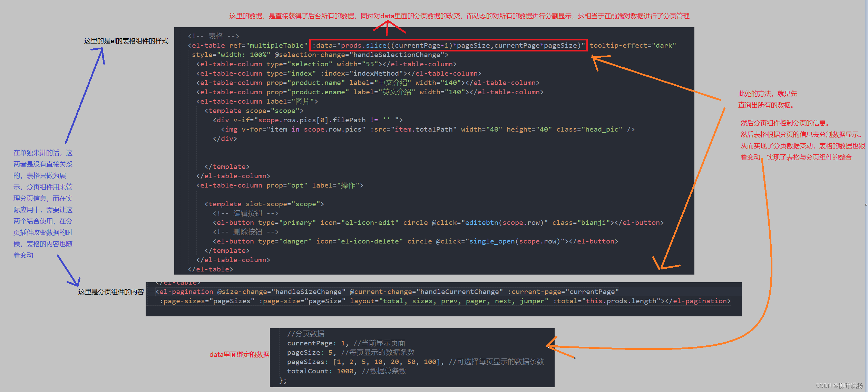Viewport: 868px width, 392px height.
Task: Select the :page-size="pageSize" attribute
Action: pyautogui.click(x=302, y=301)
